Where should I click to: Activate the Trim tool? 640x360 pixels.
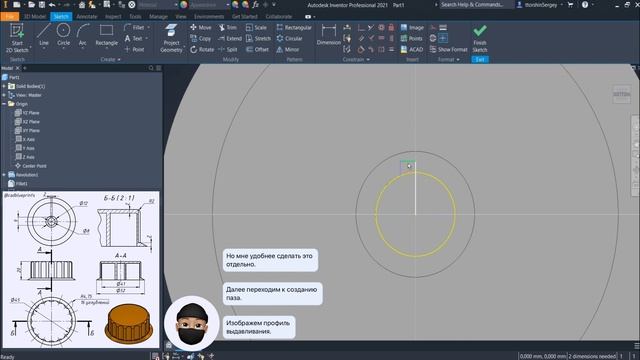(x=228, y=27)
